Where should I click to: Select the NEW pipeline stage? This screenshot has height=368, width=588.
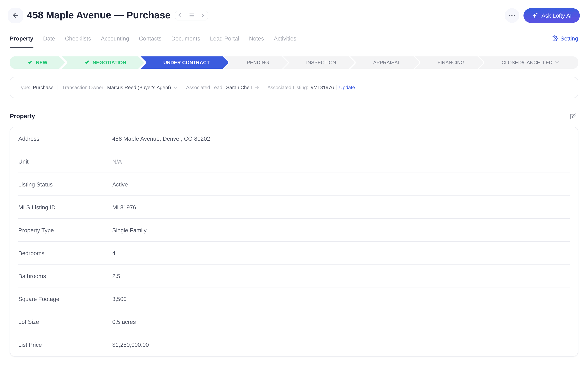tap(37, 63)
